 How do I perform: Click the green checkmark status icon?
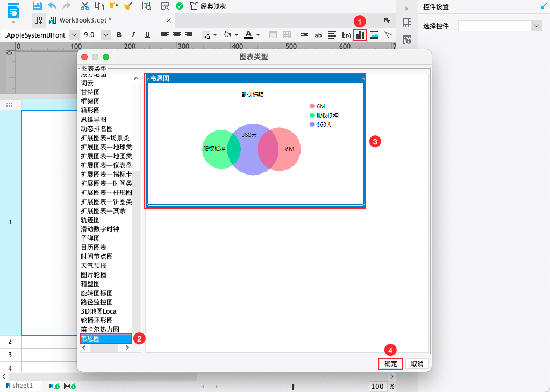[x=180, y=6]
